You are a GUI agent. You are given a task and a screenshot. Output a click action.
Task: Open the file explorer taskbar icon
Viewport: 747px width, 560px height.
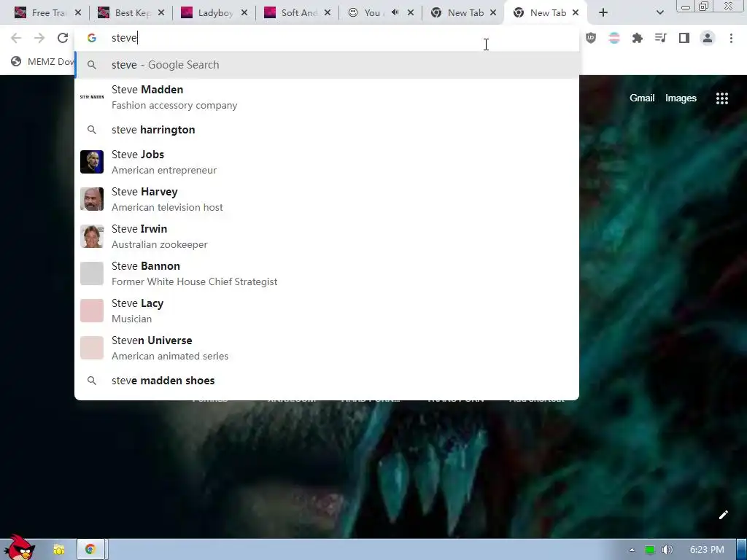tap(58, 550)
